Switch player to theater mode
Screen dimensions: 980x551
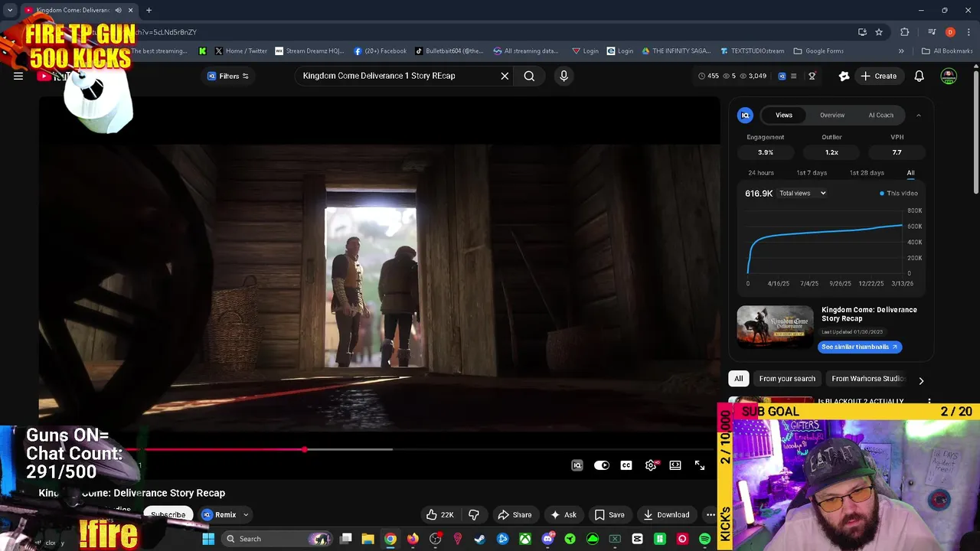[675, 465]
